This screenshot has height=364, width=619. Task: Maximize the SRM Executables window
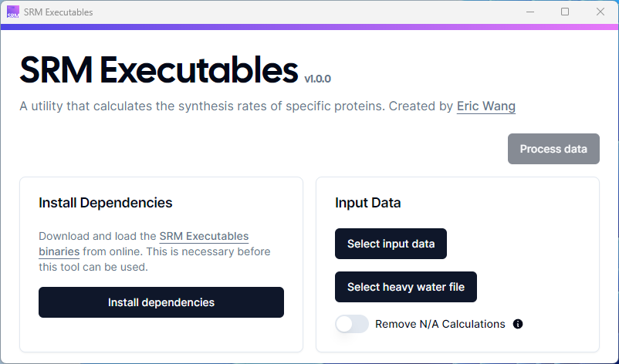(565, 12)
